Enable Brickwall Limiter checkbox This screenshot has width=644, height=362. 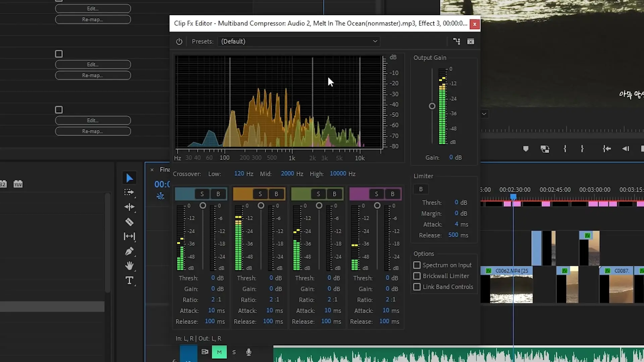click(x=417, y=276)
